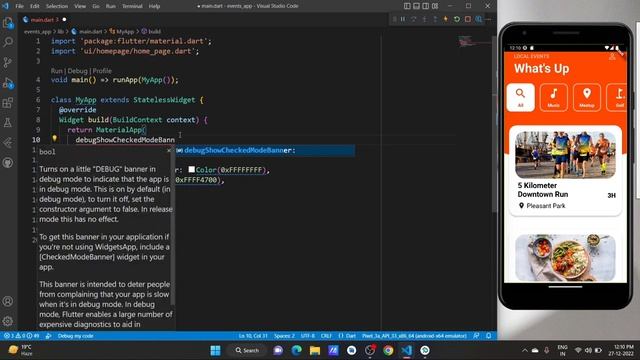Image resolution: width=640 pixels, height=360 pixels.
Task: Select the Meetup category in the emulator
Action: (x=587, y=97)
